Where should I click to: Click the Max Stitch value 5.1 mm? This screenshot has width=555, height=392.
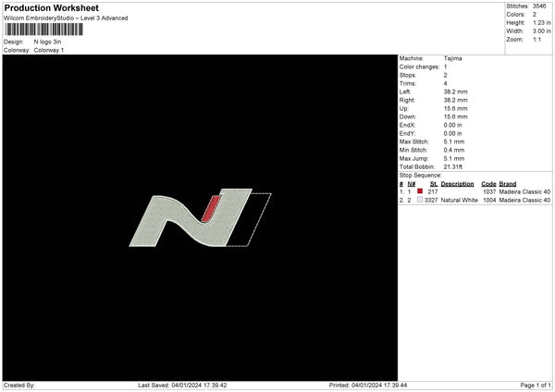coord(454,141)
